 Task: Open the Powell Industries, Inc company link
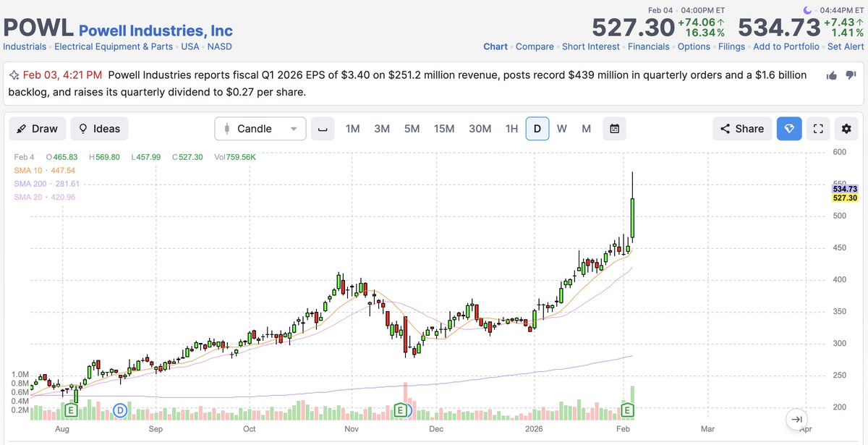(x=156, y=30)
